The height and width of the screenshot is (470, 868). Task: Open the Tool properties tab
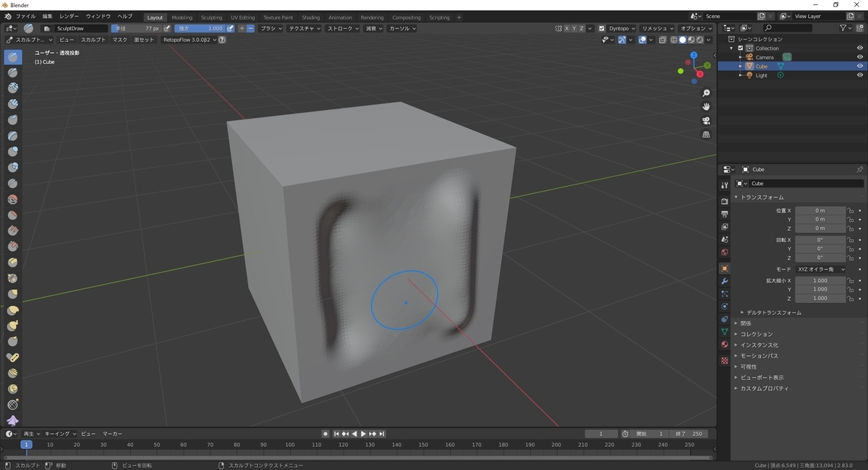[725, 184]
